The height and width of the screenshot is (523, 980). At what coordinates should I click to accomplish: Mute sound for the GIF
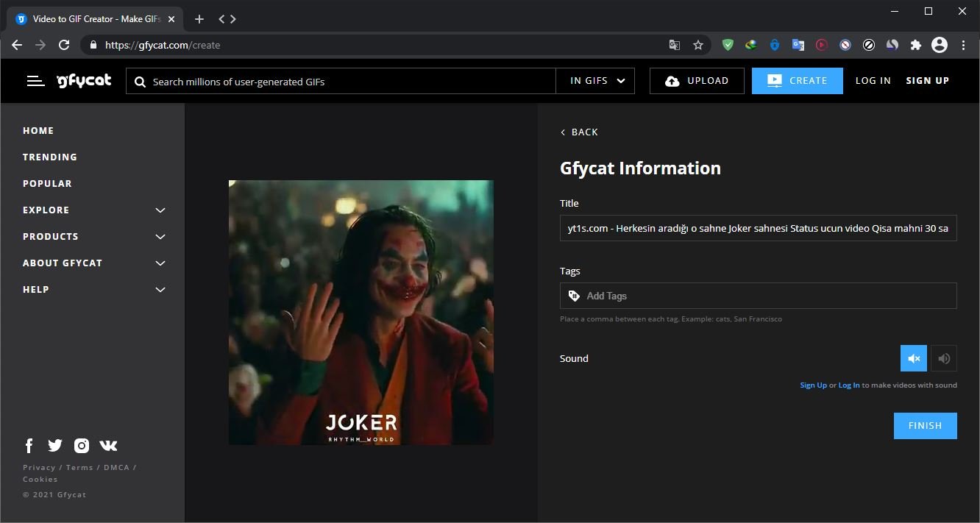[913, 358]
